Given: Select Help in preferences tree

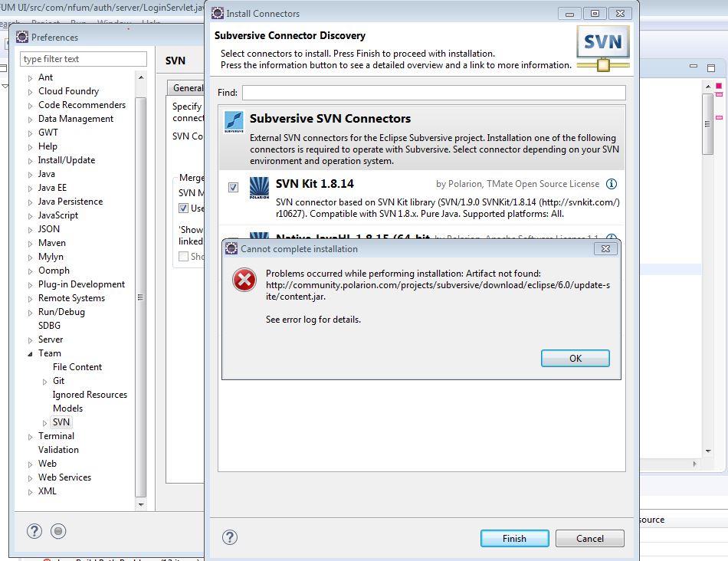Looking at the screenshot, I should pos(48,146).
